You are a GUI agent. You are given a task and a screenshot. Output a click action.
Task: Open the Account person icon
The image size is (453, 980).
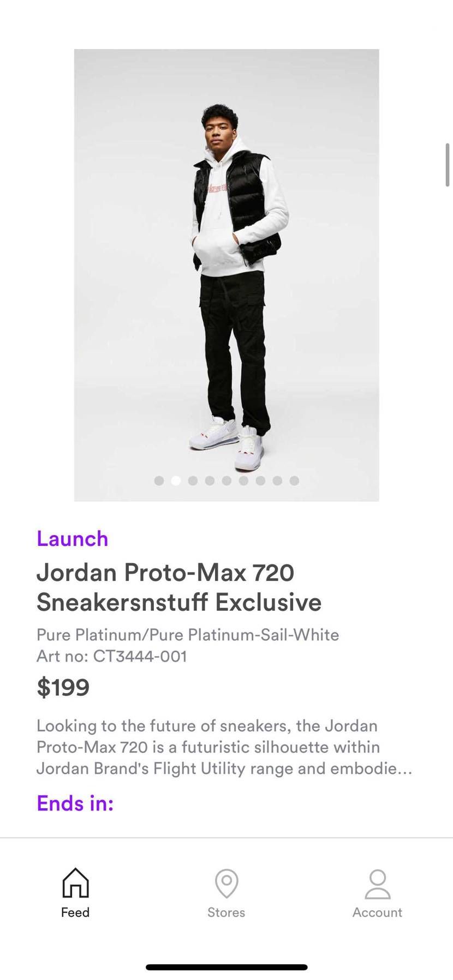pyautogui.click(x=378, y=884)
